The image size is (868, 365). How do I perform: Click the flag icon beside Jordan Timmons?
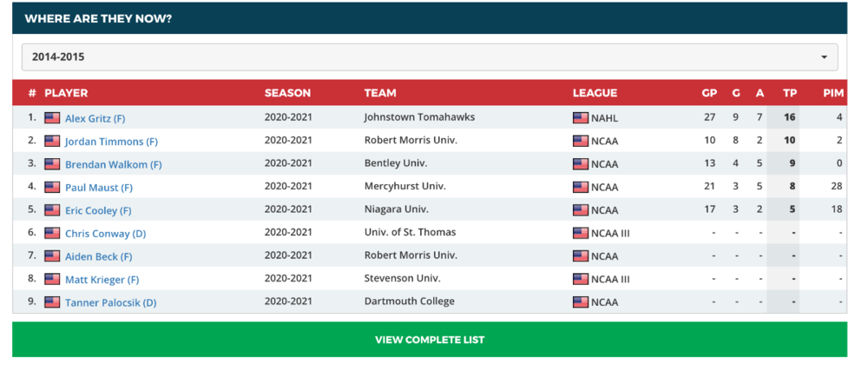tap(53, 142)
